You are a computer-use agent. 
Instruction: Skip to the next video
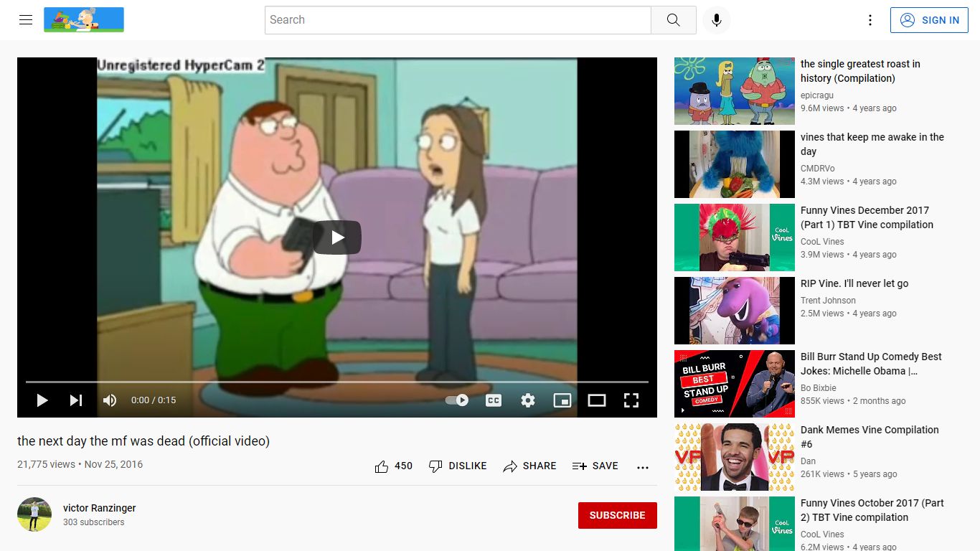coord(75,400)
